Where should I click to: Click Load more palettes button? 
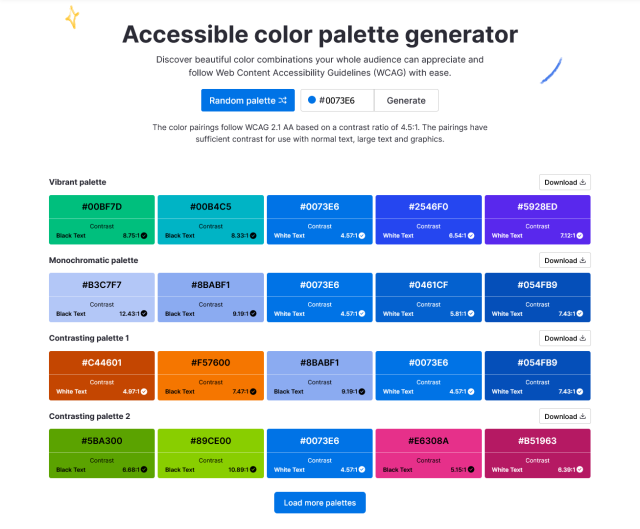[320, 502]
